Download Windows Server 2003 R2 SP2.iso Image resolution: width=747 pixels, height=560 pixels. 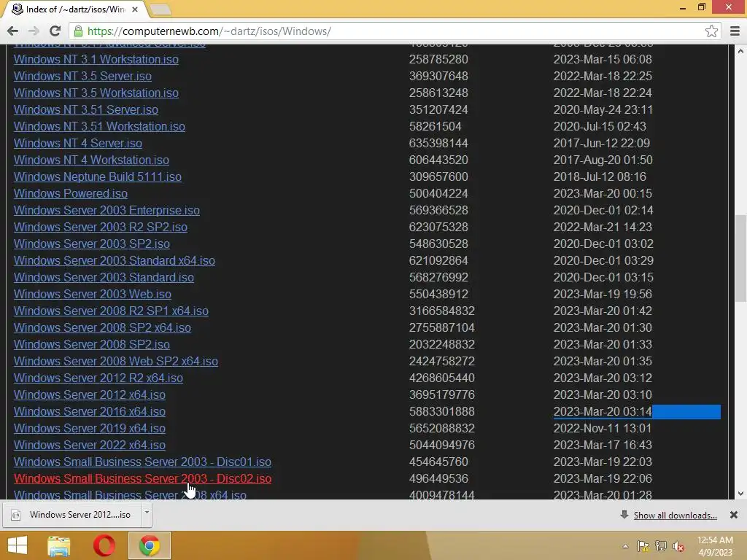tap(101, 227)
